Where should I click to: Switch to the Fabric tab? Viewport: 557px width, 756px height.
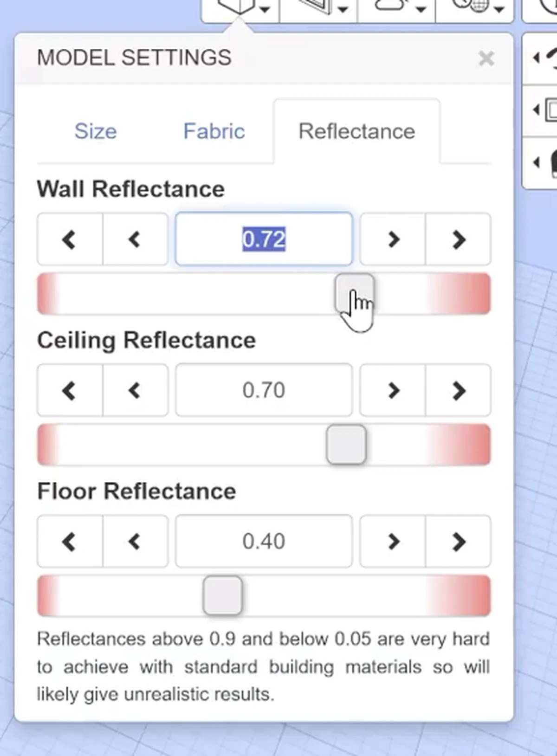coord(214,131)
